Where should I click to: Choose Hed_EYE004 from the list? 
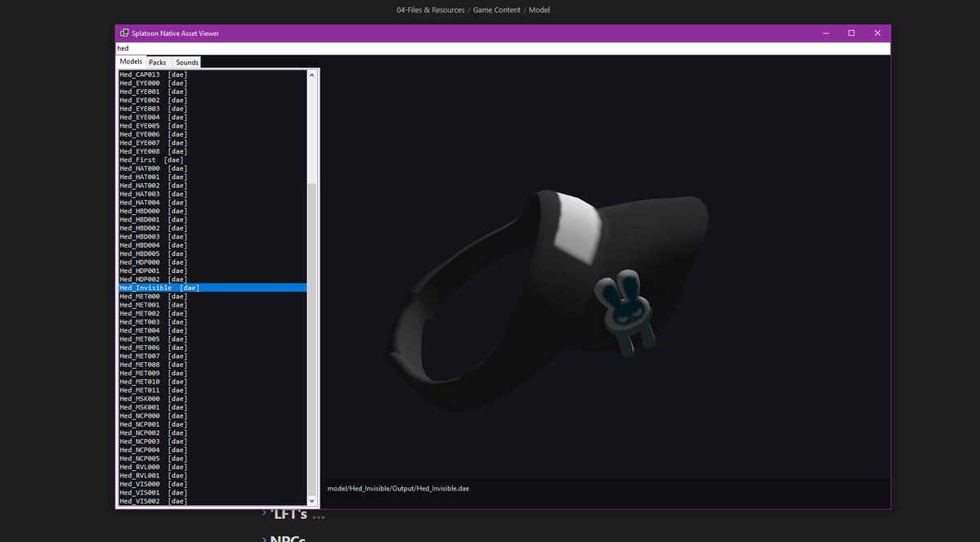[x=213, y=118]
